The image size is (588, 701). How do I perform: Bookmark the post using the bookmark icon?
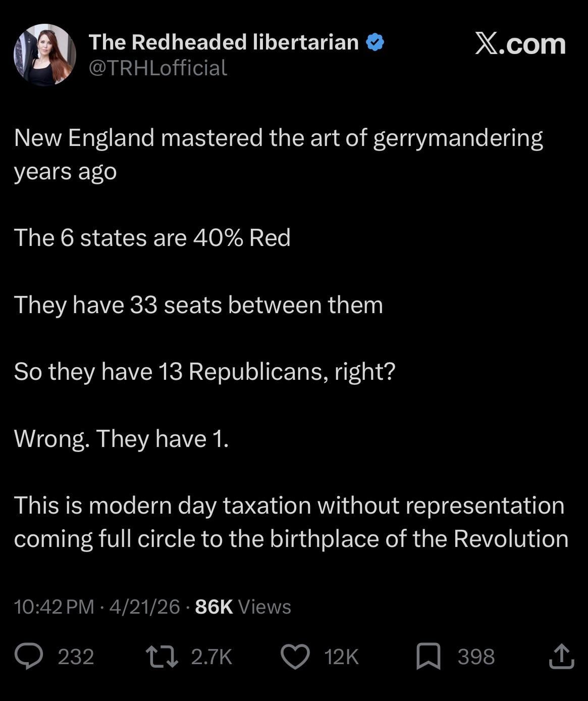pos(428,657)
